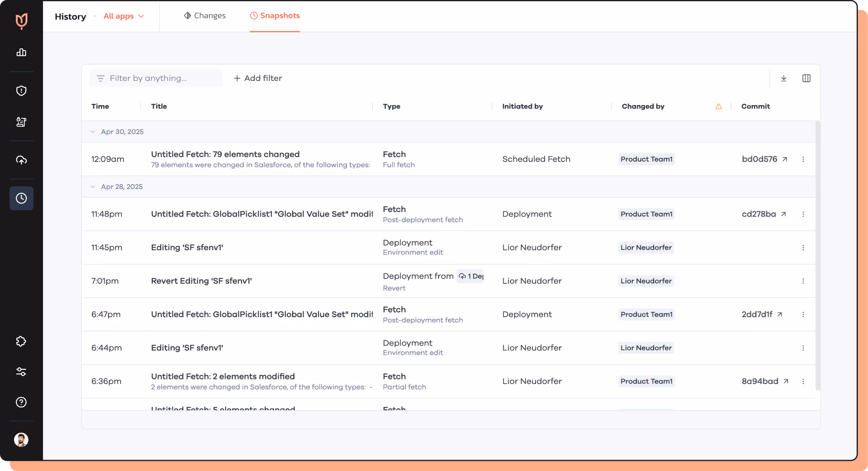Open the checklist clipboard icon in sidebar

[21, 122]
